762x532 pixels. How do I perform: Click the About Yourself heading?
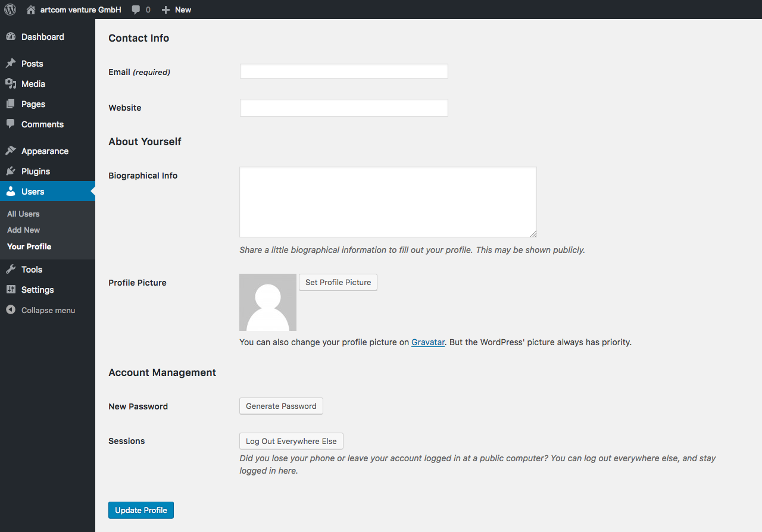(145, 142)
